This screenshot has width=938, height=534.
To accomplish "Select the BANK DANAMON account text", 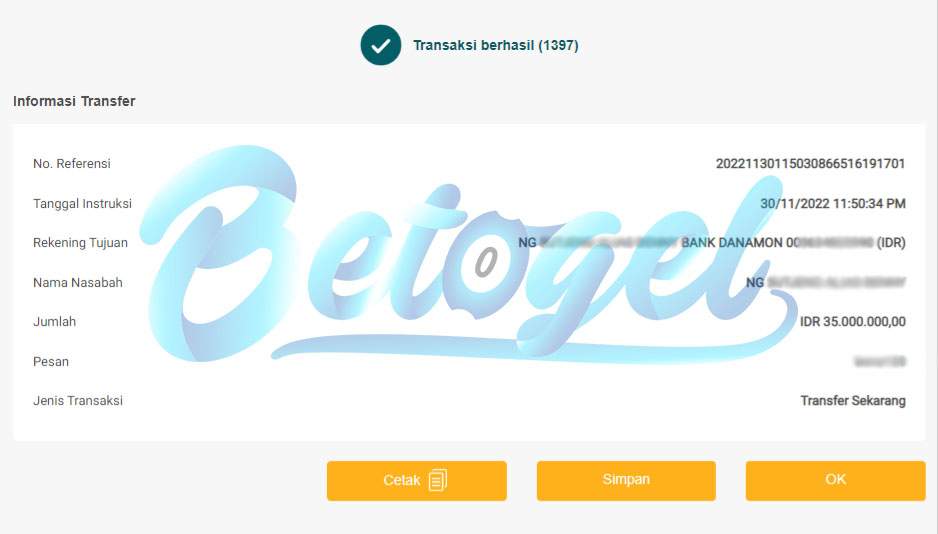I will click(712, 243).
